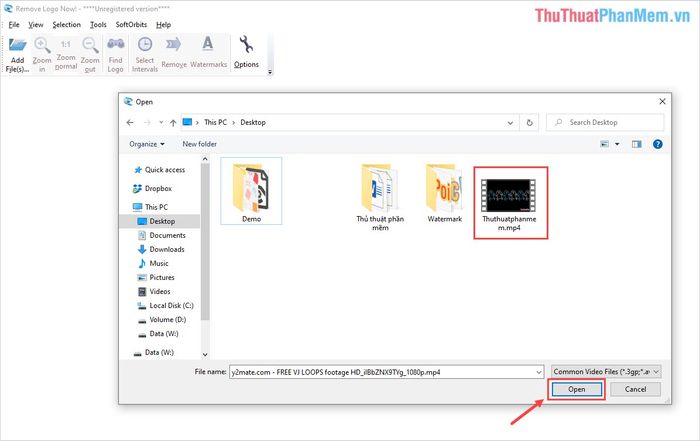Go up one folder level
The width and height of the screenshot is (700, 441).
click(x=173, y=123)
